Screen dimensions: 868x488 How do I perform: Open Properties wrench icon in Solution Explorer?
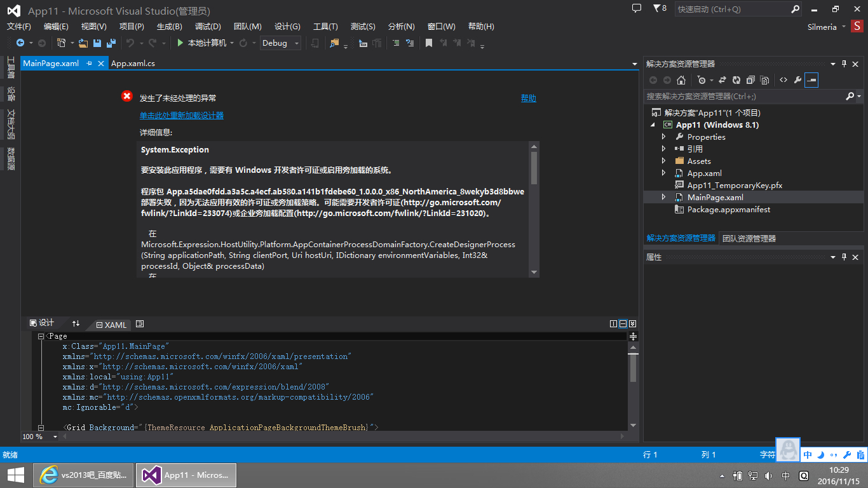tap(797, 80)
